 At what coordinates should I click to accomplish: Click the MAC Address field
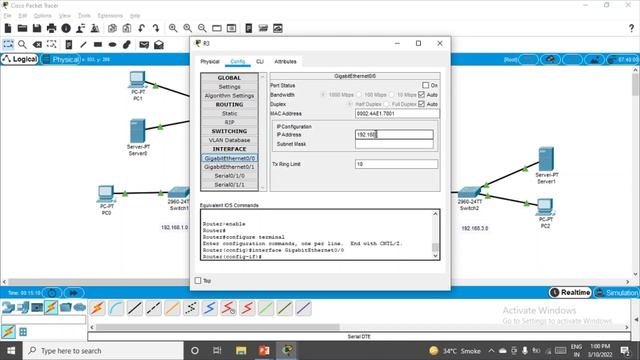click(397, 113)
